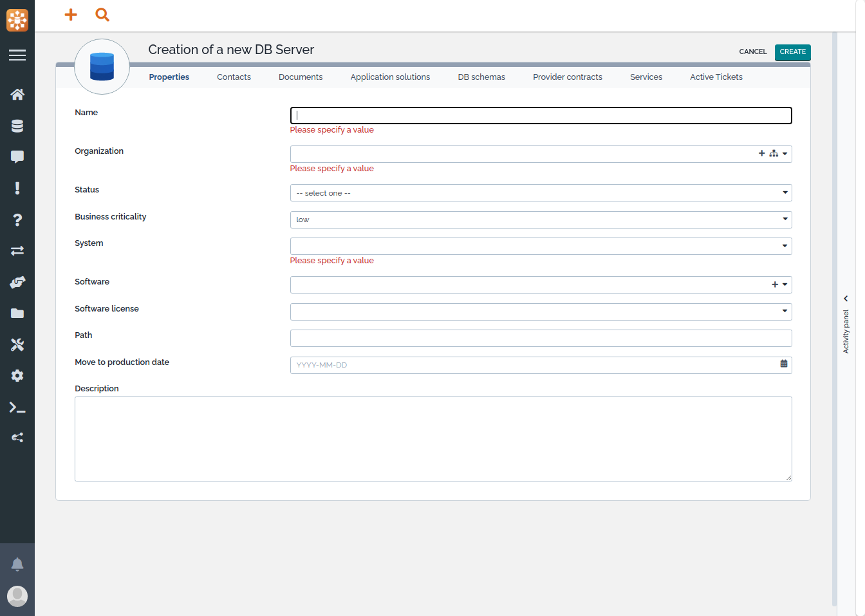Click the CREATE button
The image size is (865, 616).
coord(792,52)
